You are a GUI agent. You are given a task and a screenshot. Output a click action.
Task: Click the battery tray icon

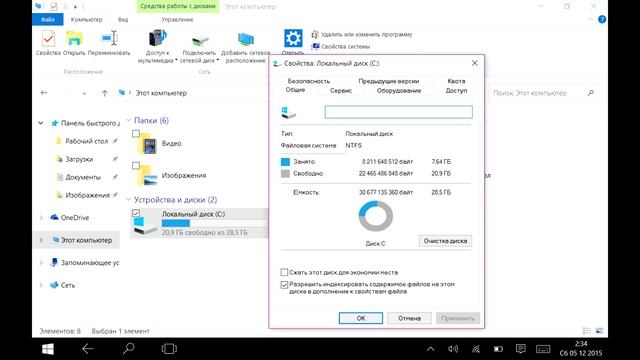(498, 349)
